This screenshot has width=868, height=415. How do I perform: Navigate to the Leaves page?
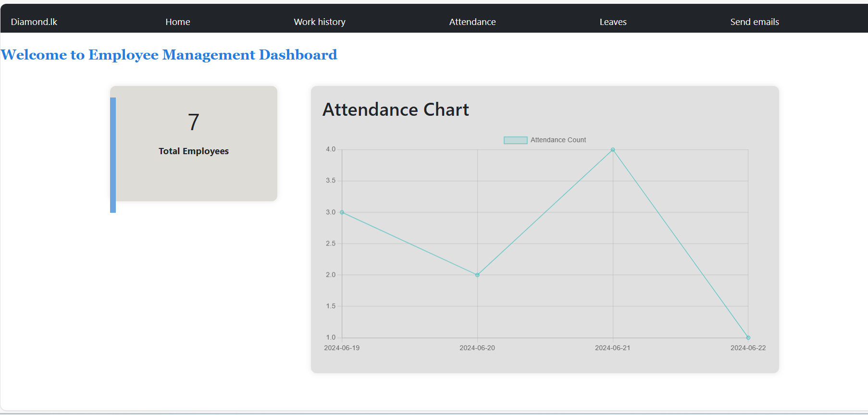coord(613,22)
